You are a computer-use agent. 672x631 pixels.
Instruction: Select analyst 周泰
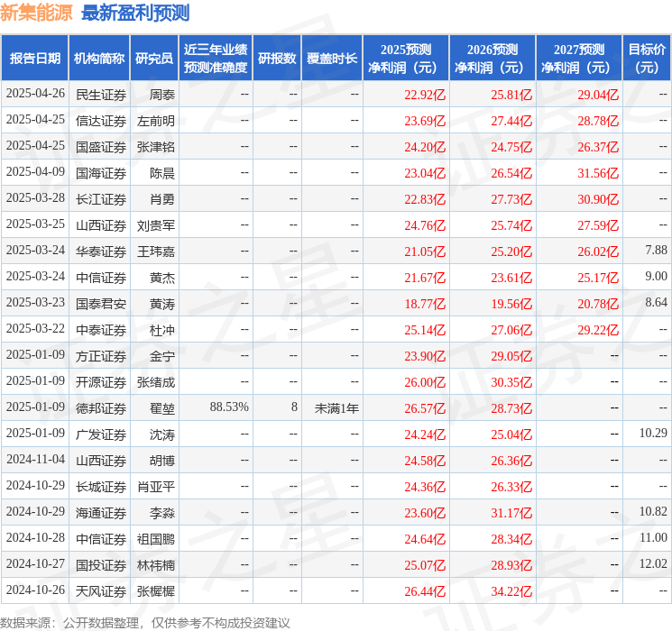[x=162, y=95]
